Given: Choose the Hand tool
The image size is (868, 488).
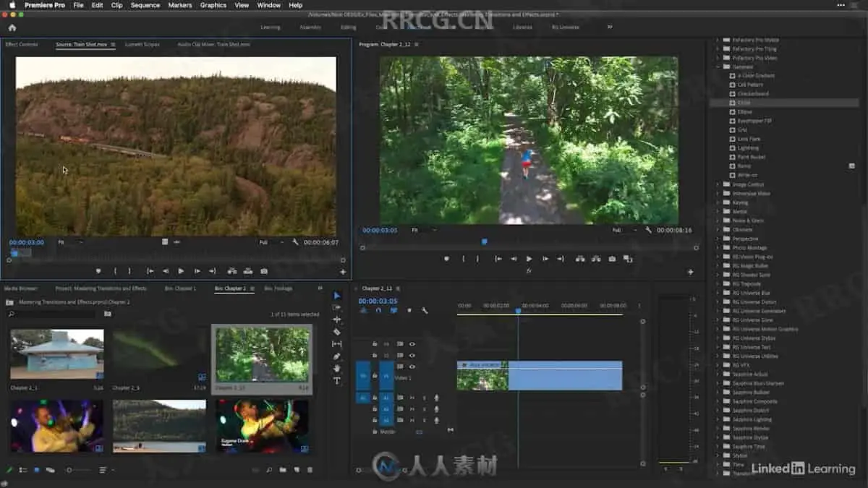Looking at the screenshot, I should coord(336,369).
